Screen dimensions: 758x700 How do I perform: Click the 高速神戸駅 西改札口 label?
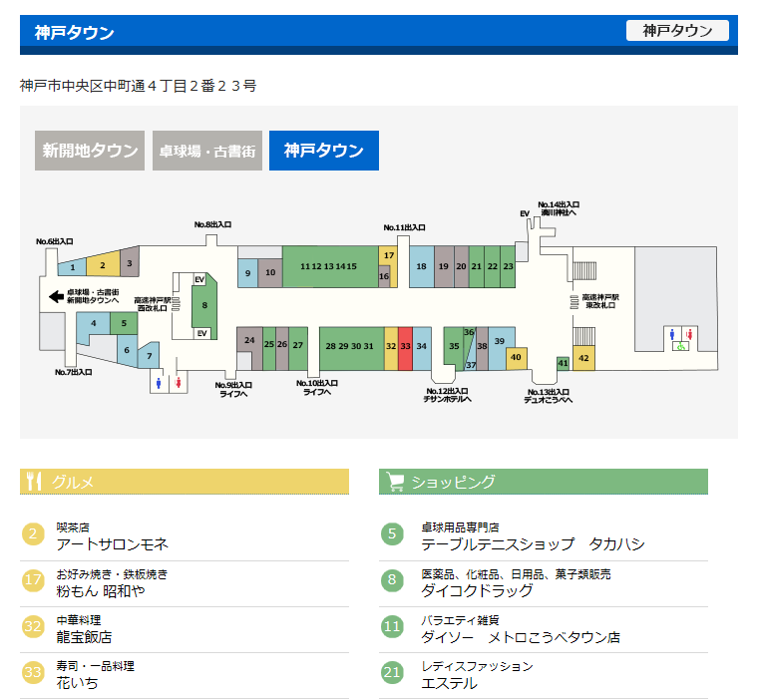click(153, 304)
